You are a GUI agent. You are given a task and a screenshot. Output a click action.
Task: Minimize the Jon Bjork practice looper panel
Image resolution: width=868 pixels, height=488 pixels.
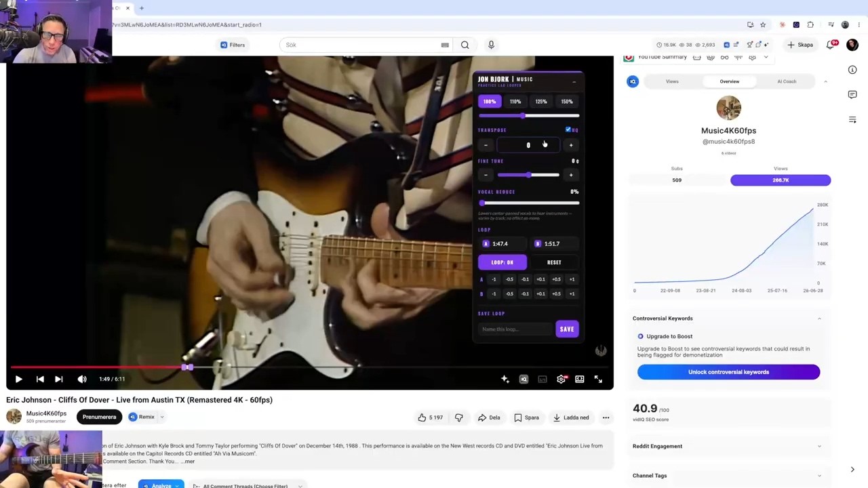point(574,82)
